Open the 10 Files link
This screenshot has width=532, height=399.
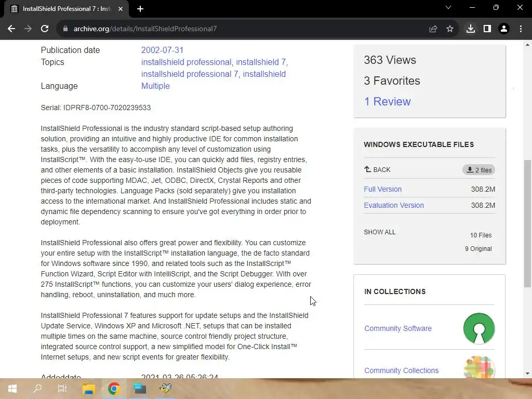(481, 235)
